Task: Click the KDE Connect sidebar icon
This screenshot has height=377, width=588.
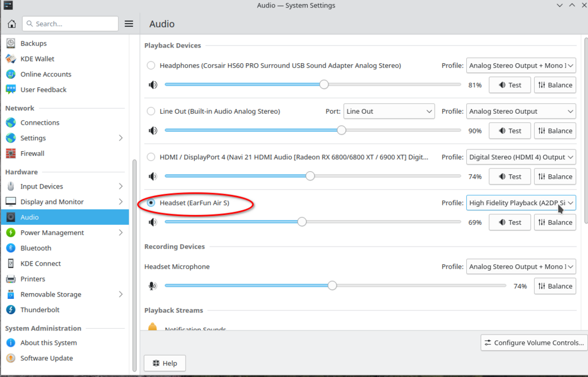Action: pyautogui.click(x=10, y=264)
